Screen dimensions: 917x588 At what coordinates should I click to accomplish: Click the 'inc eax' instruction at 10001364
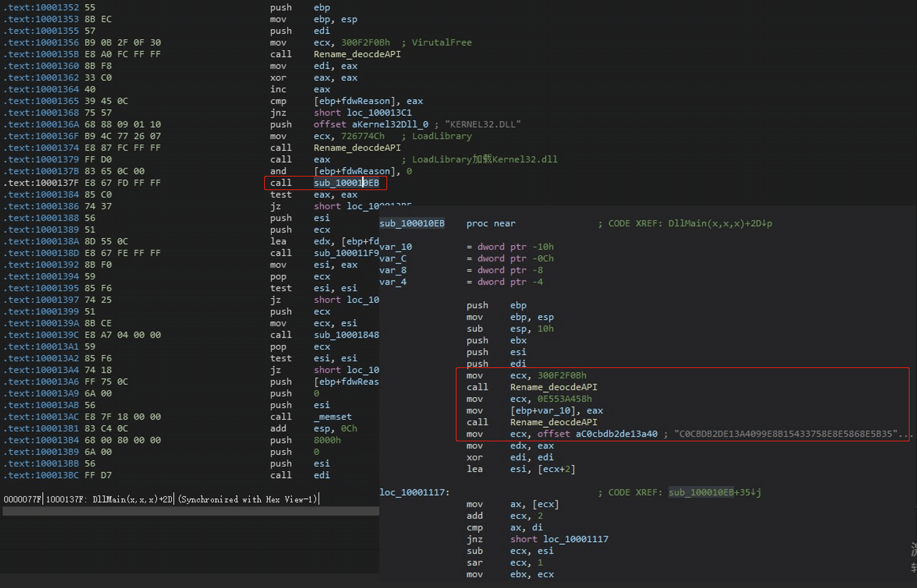[300, 89]
